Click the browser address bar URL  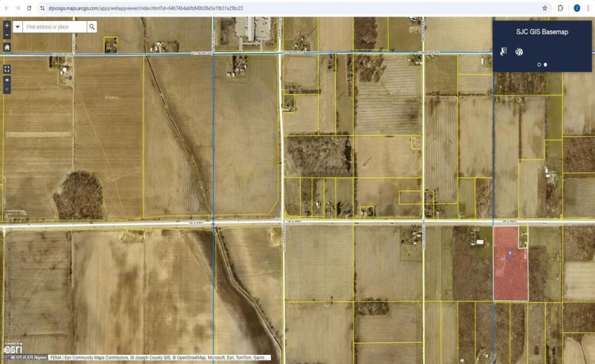pos(146,8)
